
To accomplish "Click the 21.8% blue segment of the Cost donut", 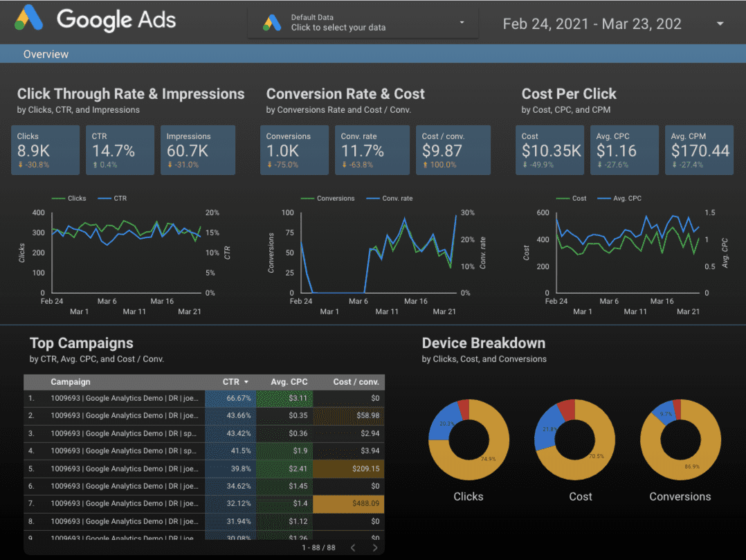I will pos(546,428).
